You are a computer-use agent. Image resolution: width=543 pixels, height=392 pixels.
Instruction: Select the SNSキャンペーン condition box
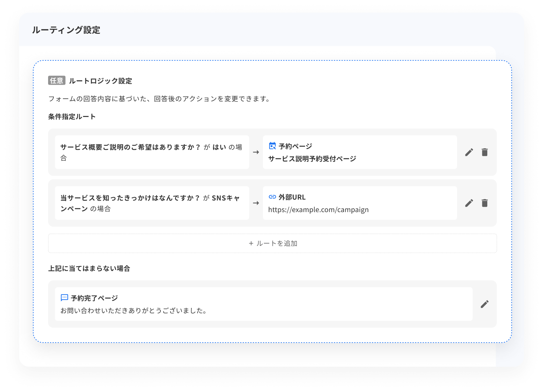[x=152, y=203]
